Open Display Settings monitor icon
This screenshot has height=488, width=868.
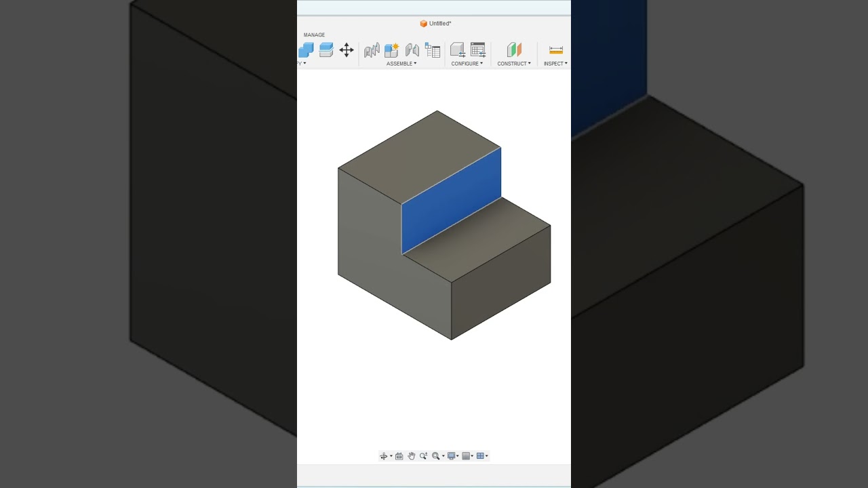click(x=452, y=456)
